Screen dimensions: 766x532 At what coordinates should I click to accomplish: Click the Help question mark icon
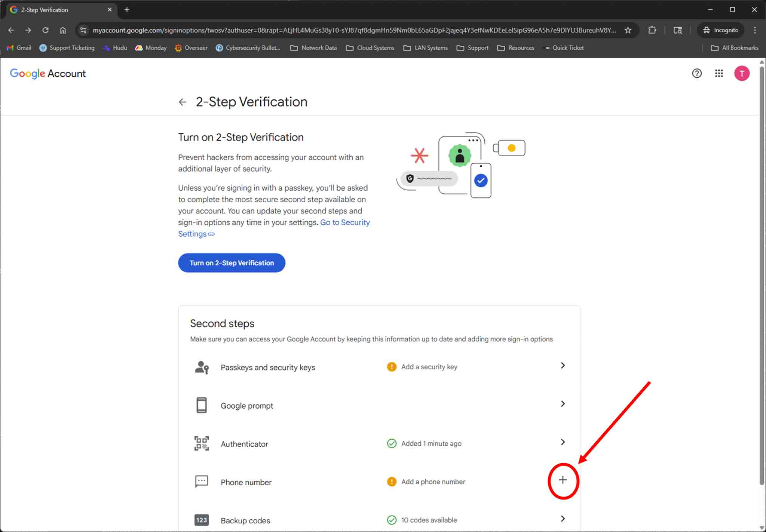pos(696,73)
